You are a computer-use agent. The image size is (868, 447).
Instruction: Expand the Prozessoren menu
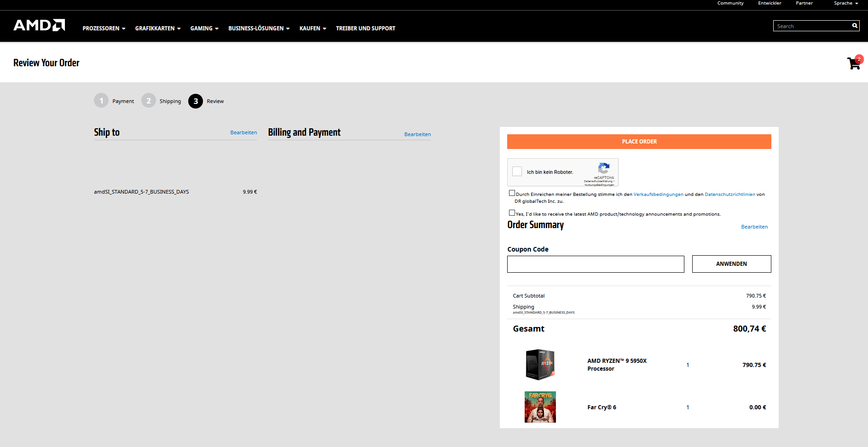104,29
